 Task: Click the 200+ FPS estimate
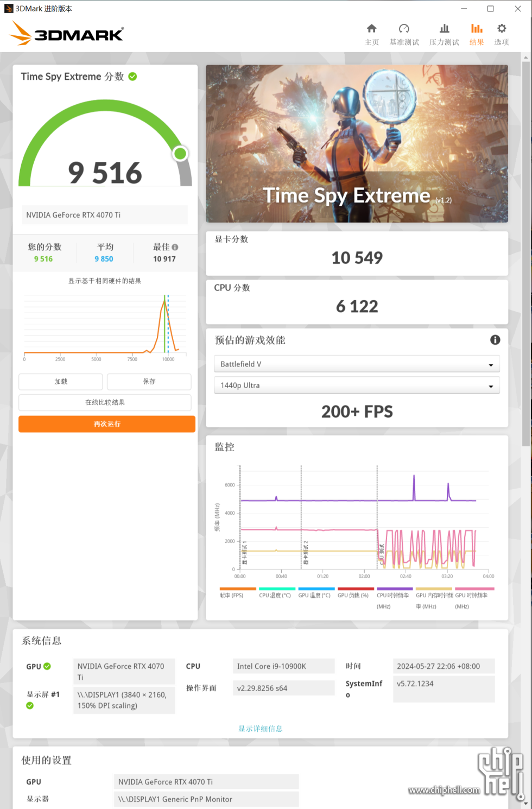pos(357,412)
